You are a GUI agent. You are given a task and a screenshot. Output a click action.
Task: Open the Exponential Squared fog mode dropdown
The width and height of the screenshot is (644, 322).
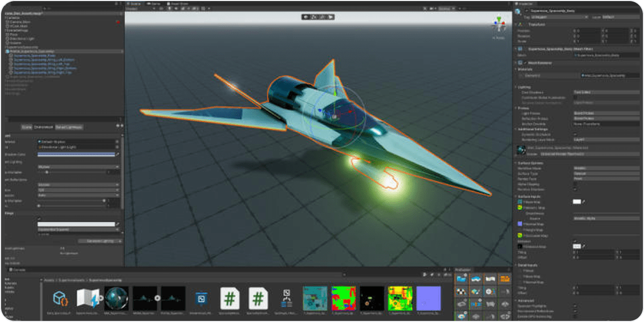point(78,230)
